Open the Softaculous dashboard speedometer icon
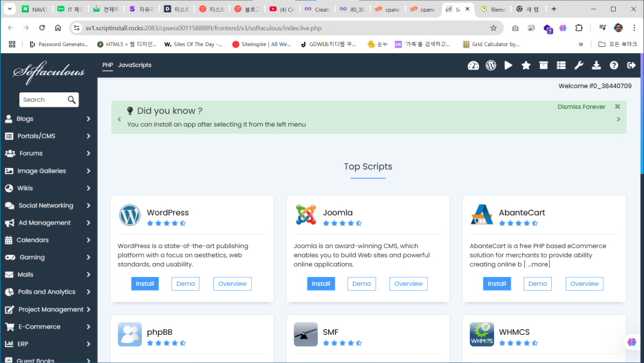This screenshot has width=644, height=363. (473, 65)
